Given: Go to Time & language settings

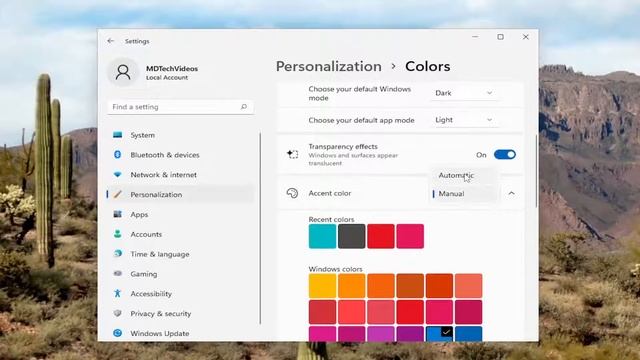Looking at the screenshot, I should tap(180, 254).
